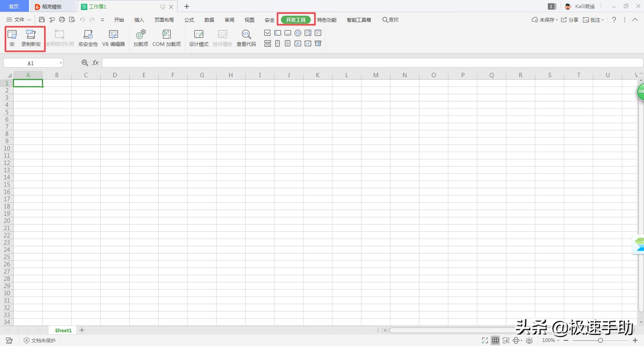The width and height of the screenshot is (644, 346).
Task: Launch the VB 编辑器 editor
Action: [x=114, y=38]
